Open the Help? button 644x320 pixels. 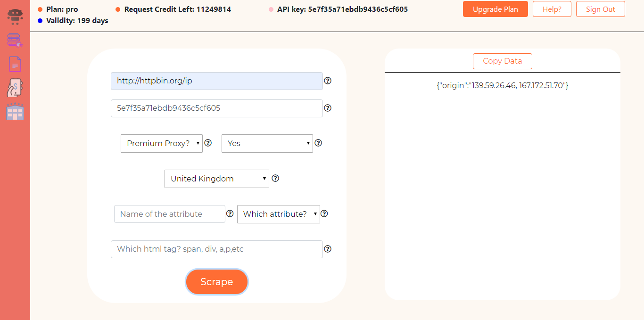click(552, 9)
